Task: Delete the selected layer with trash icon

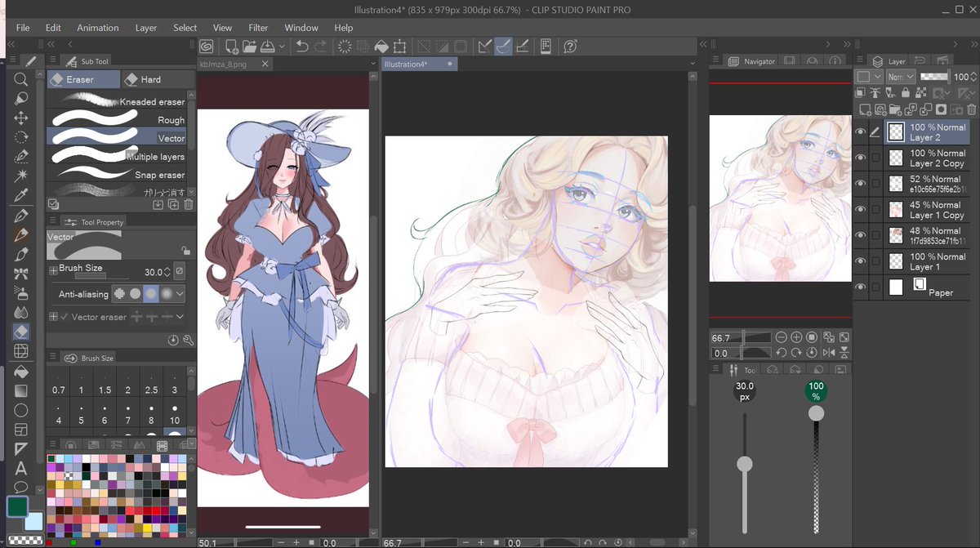Action: pos(971,109)
